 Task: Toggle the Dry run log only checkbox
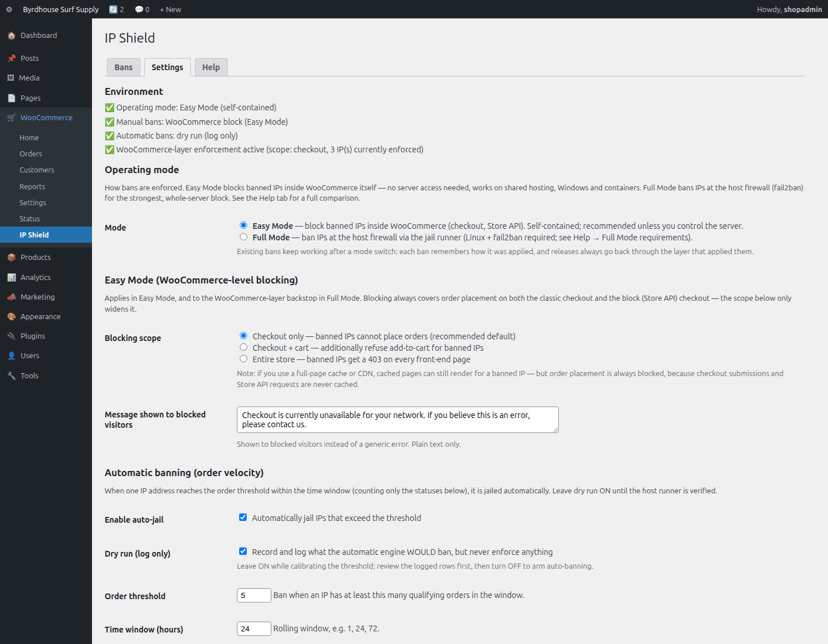pos(243,551)
